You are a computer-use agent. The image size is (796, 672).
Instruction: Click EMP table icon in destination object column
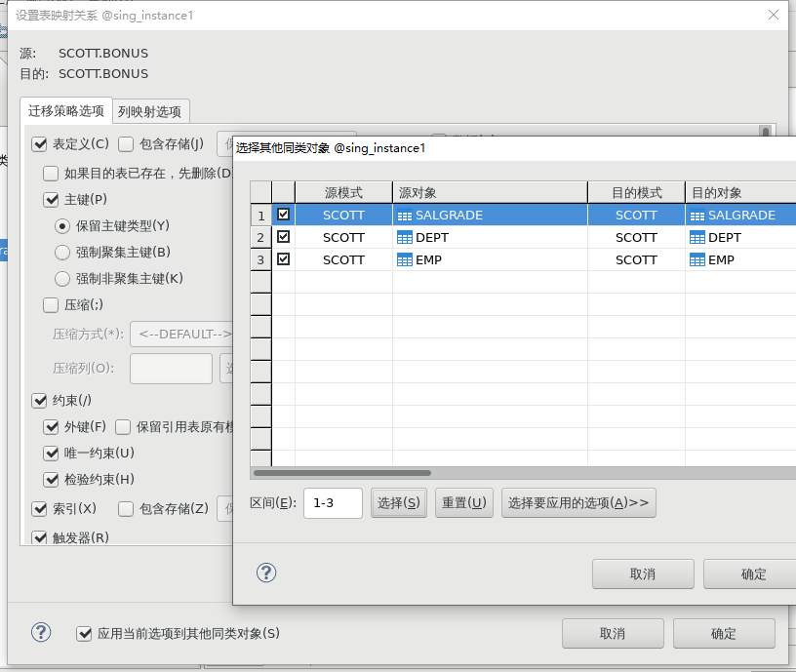pyautogui.click(x=697, y=259)
